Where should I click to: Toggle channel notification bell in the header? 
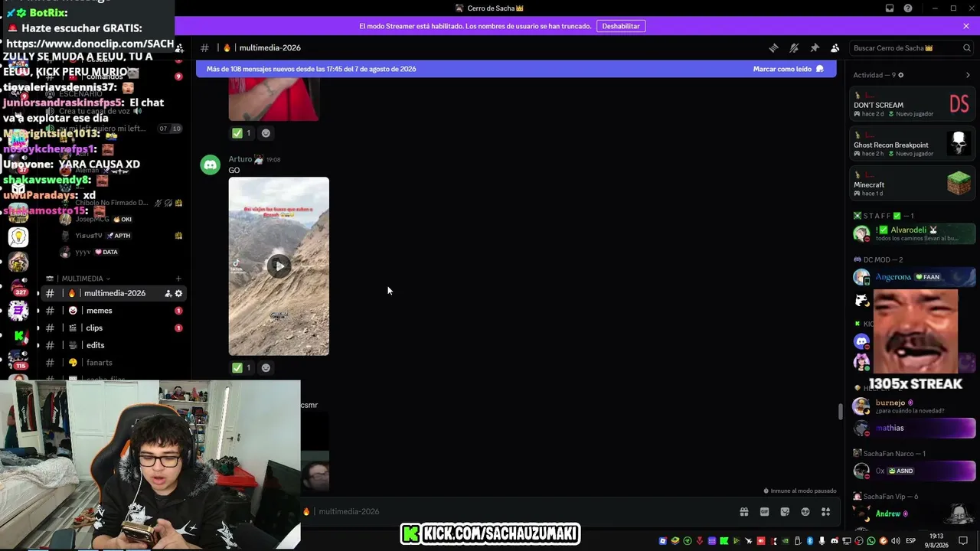794,47
